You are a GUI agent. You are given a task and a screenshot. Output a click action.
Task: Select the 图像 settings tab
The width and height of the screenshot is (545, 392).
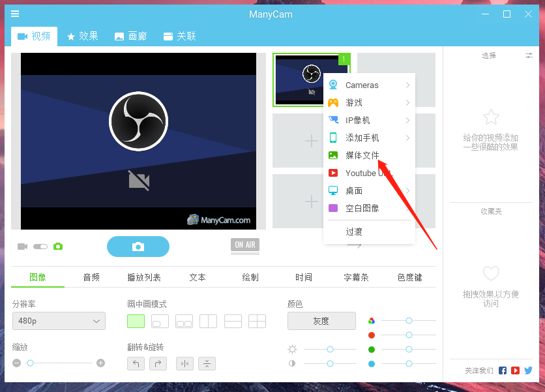point(38,278)
